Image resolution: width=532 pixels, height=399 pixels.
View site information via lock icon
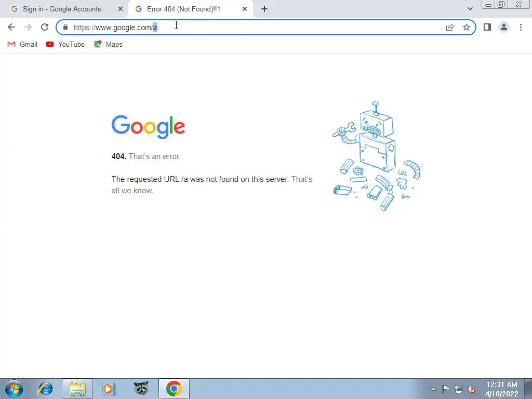(x=65, y=27)
